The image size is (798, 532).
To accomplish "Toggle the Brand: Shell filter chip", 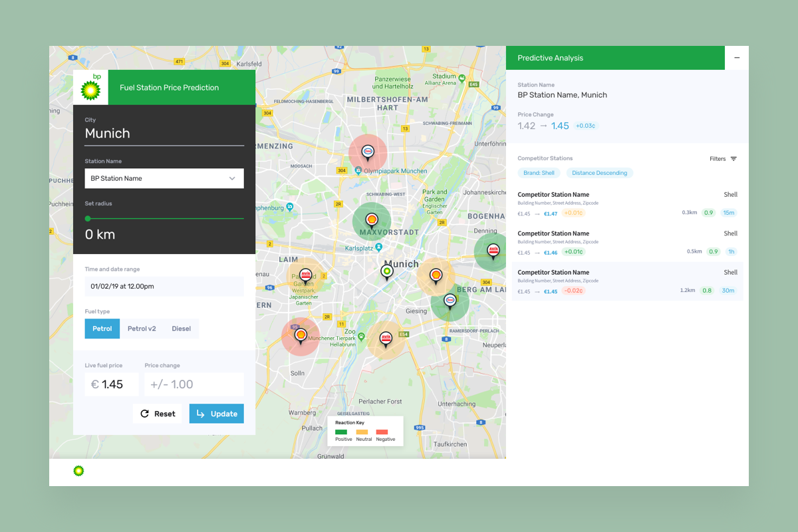I will pos(539,172).
